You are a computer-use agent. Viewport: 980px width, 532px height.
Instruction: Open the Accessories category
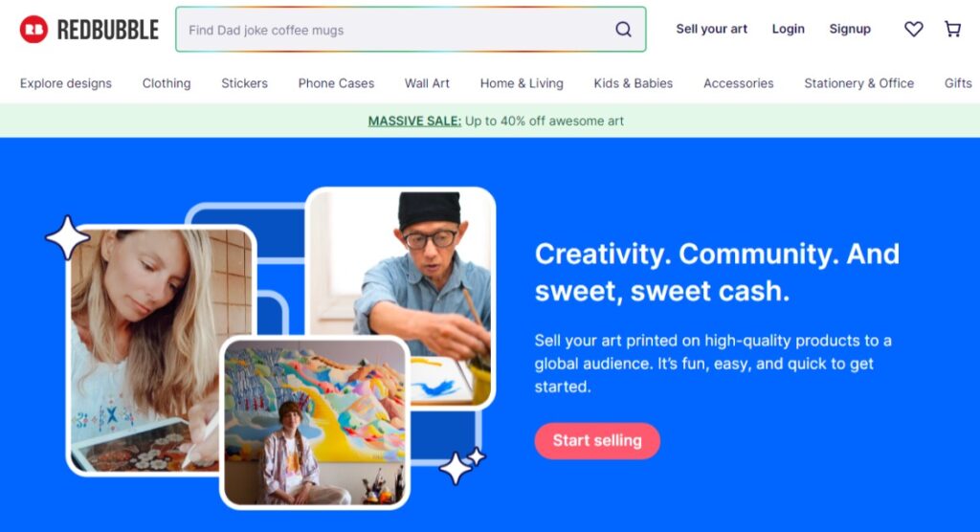(738, 83)
